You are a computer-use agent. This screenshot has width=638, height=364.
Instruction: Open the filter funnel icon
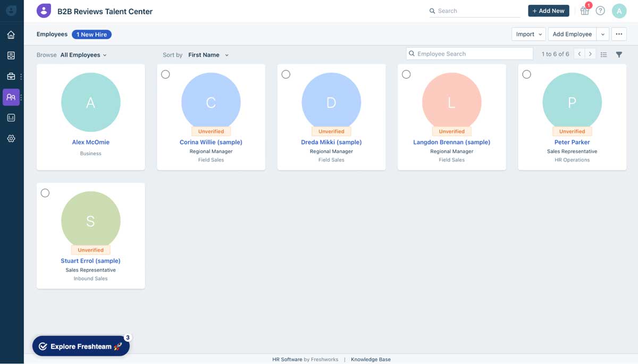pos(619,54)
